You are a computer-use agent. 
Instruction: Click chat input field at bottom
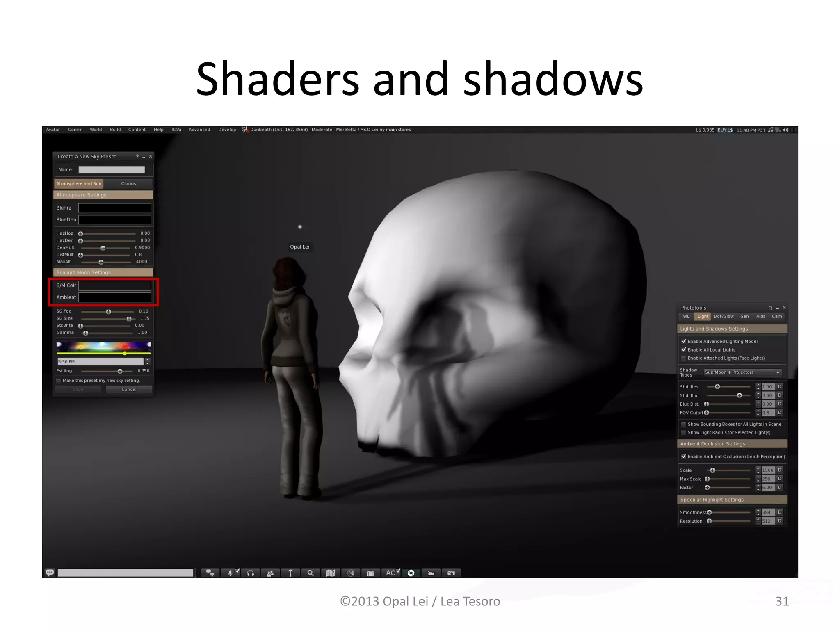(x=126, y=573)
